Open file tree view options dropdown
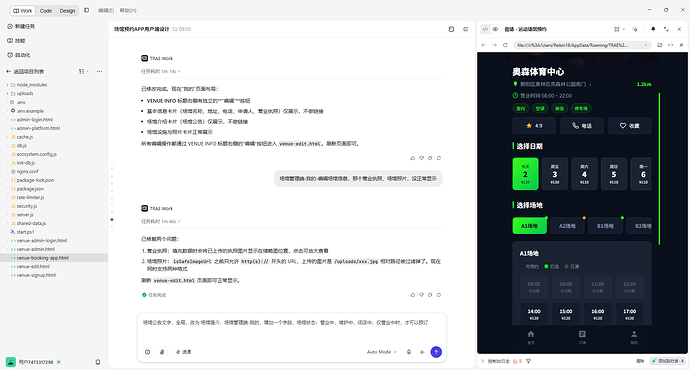Image resolution: width=690 pixels, height=370 pixels. pos(83,71)
